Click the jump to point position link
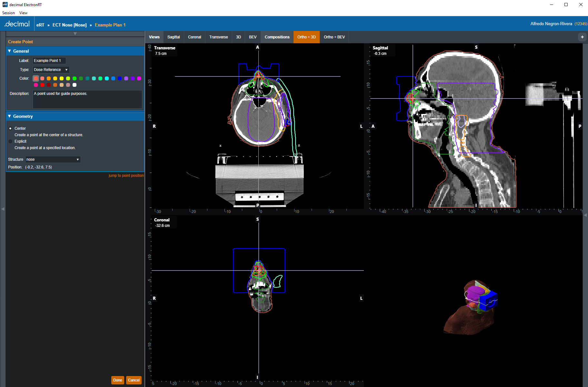 (126, 176)
